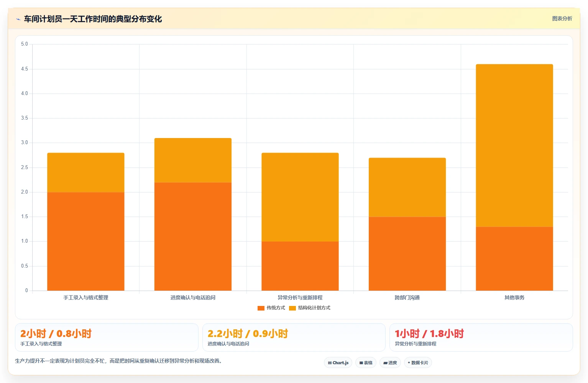Toggle the 传统方式 legend swatch
The height and width of the screenshot is (383, 588).
(261, 308)
